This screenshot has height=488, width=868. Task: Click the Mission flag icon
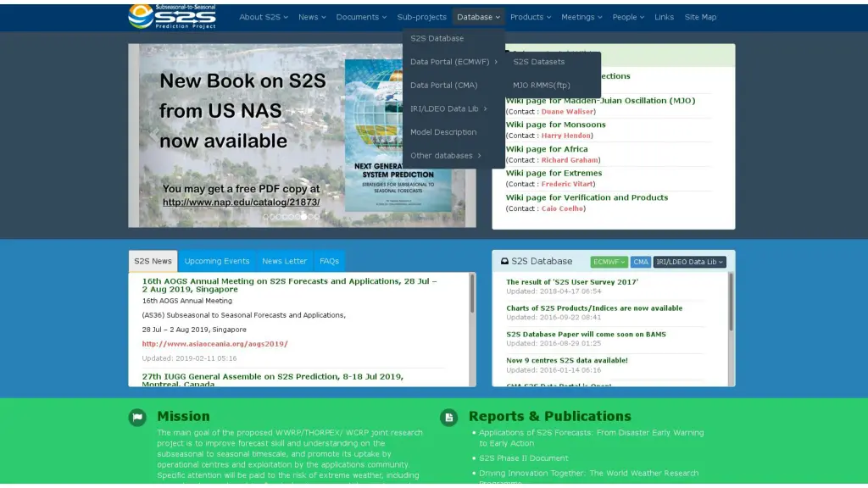pos(137,417)
